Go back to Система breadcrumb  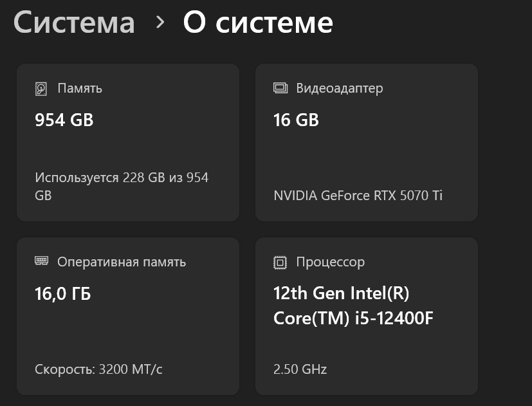[x=74, y=23]
